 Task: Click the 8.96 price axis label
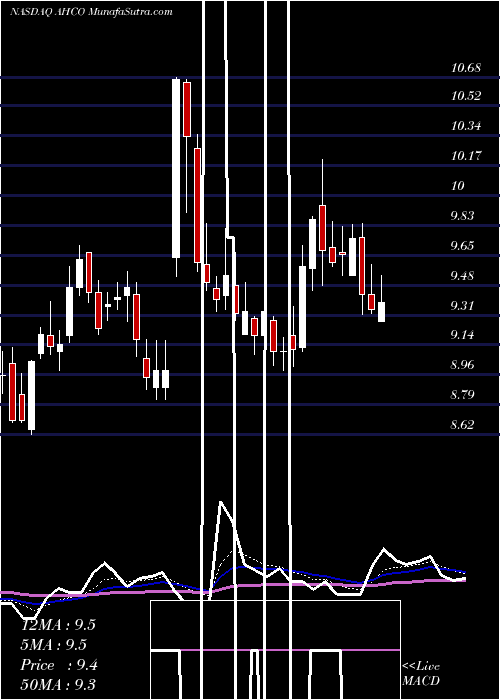click(x=462, y=365)
